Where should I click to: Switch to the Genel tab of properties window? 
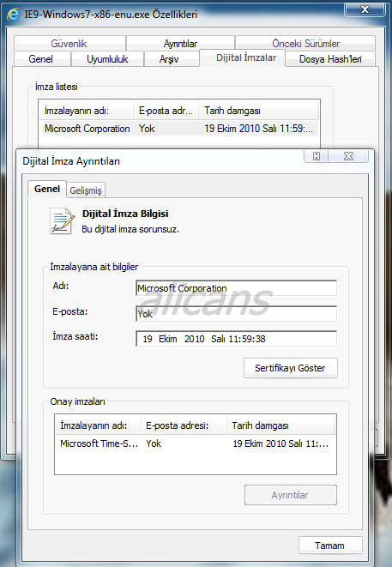pos(41,59)
